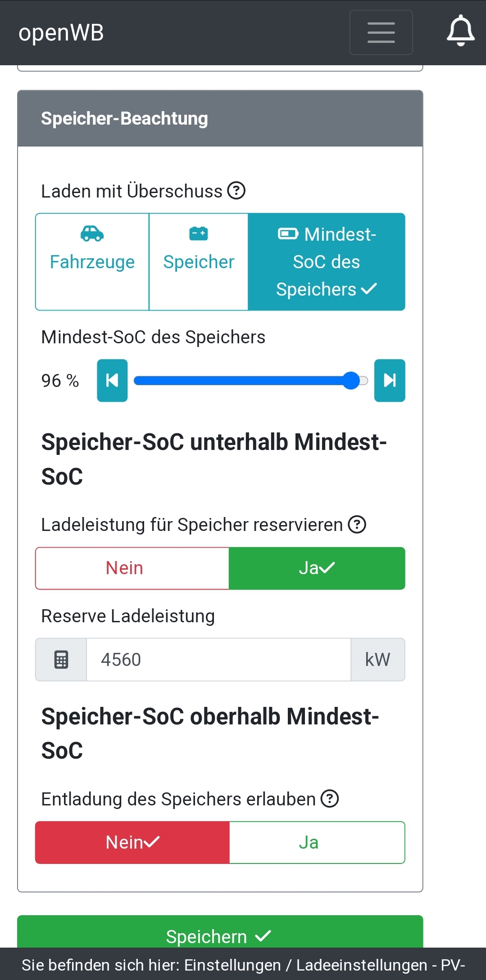The height and width of the screenshot is (980, 486).
Task: Click the Mindest-SoC slider handle
Action: click(351, 381)
